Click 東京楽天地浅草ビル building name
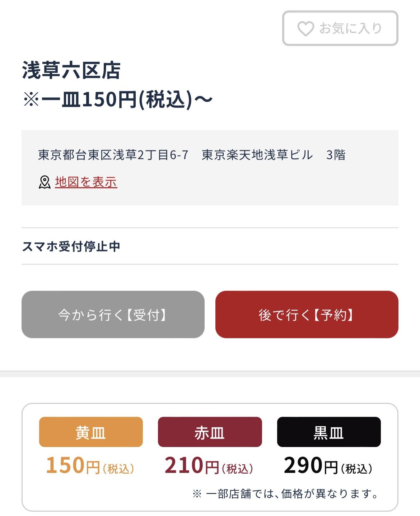Screen dimensions: 420x516 [257, 155]
